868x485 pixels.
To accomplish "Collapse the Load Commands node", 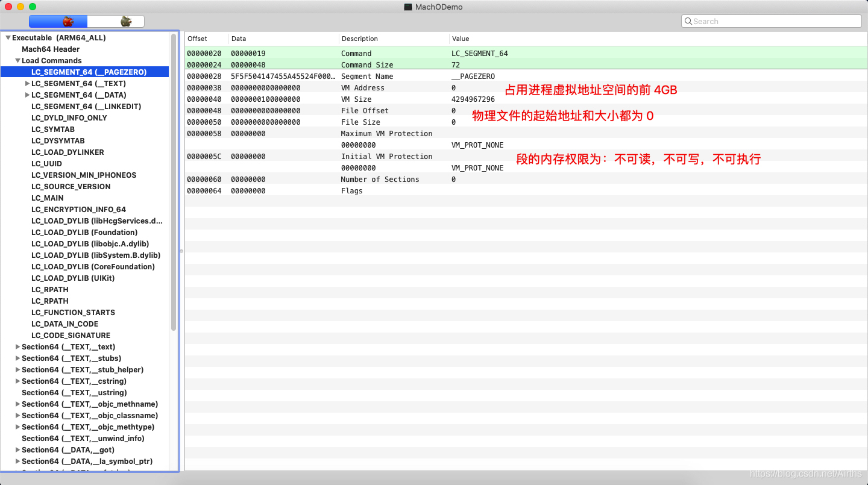I will 17,60.
